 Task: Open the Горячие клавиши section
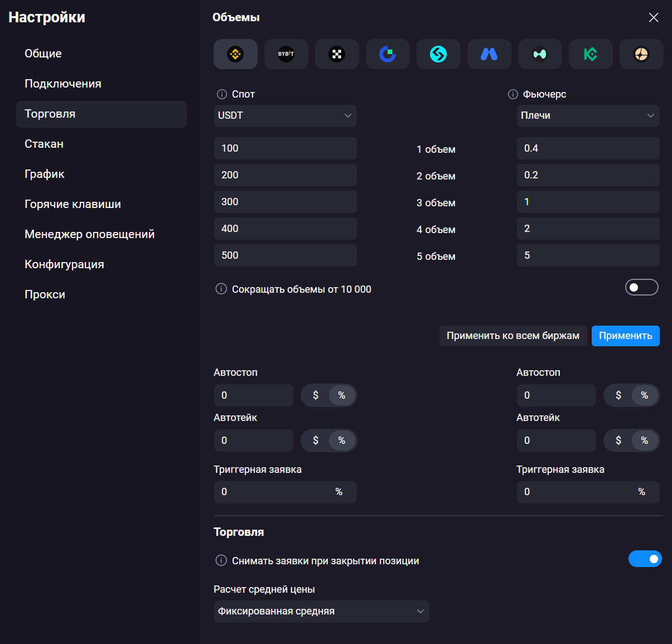tap(101, 204)
